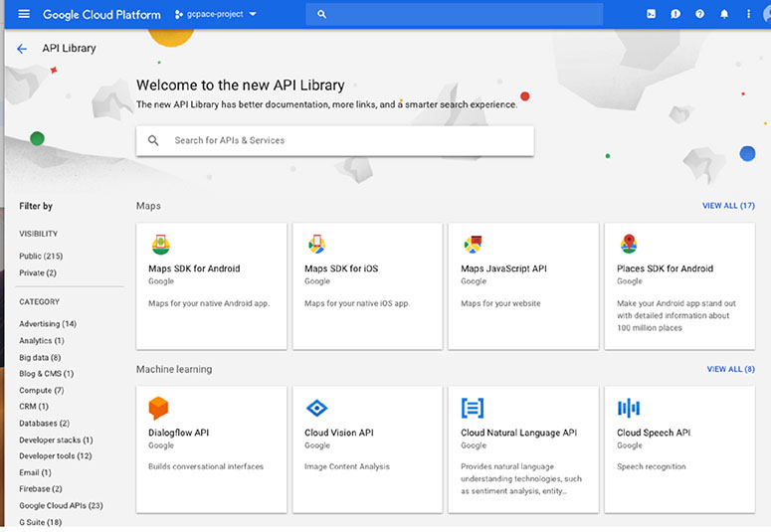Filter by Blog & CMS (1) category
This screenshot has height=532, width=771.
(46, 374)
